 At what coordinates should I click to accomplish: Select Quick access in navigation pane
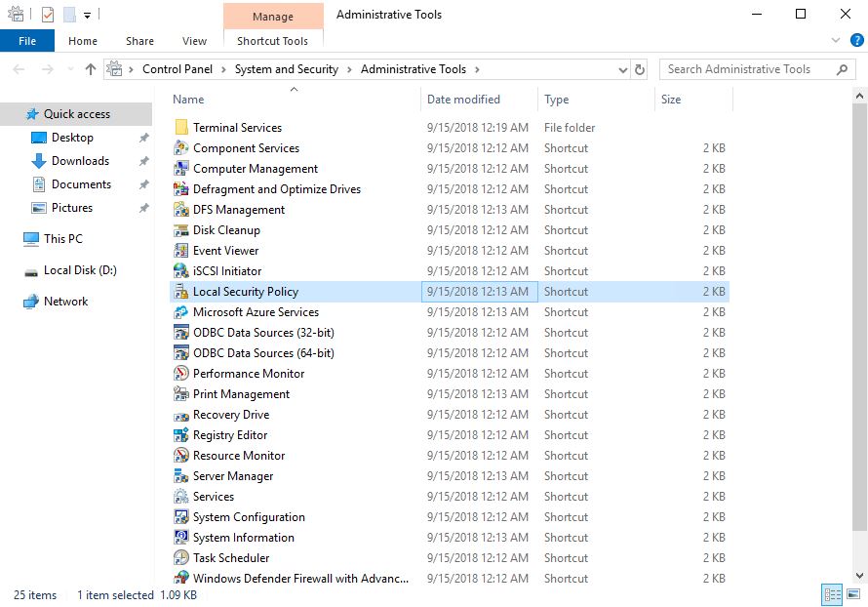[76, 114]
